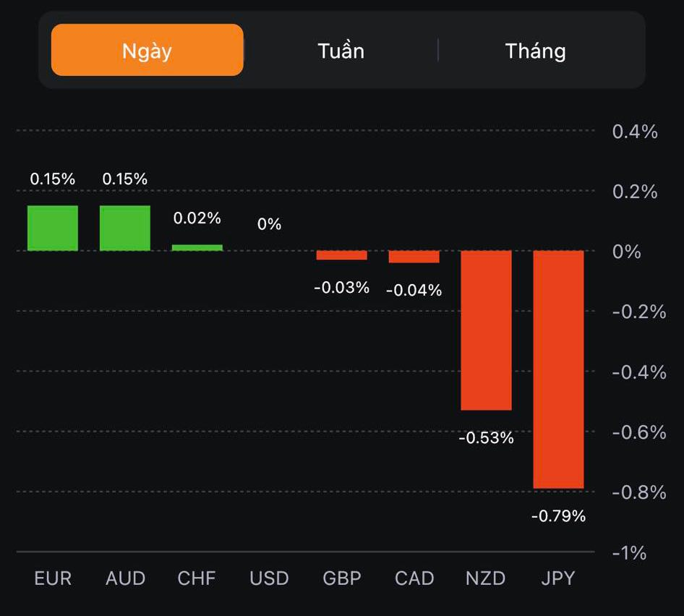684x616 pixels.
Task: Click the green AUD bar
Action: click(125, 228)
